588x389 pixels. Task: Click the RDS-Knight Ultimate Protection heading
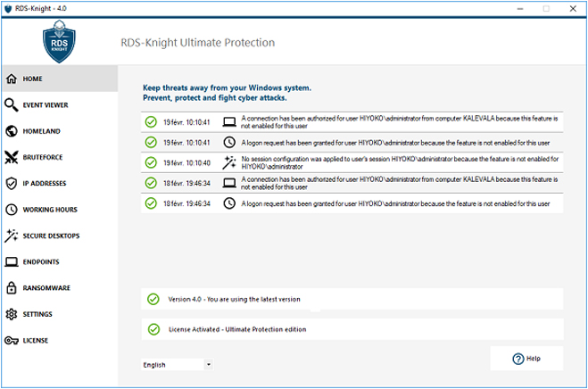point(197,43)
